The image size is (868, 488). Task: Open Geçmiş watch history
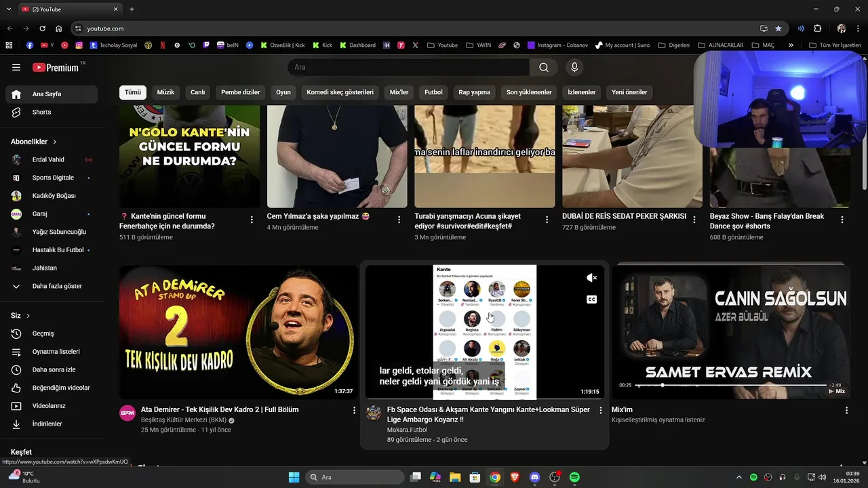click(51, 333)
